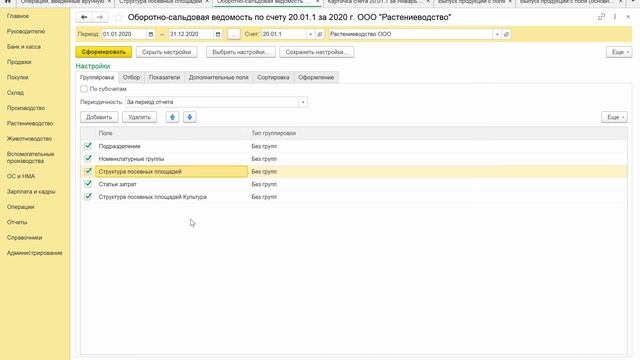This screenshot has width=640, height=360.
Task: Open the Еще menu above the grouping table
Action: [x=614, y=117]
